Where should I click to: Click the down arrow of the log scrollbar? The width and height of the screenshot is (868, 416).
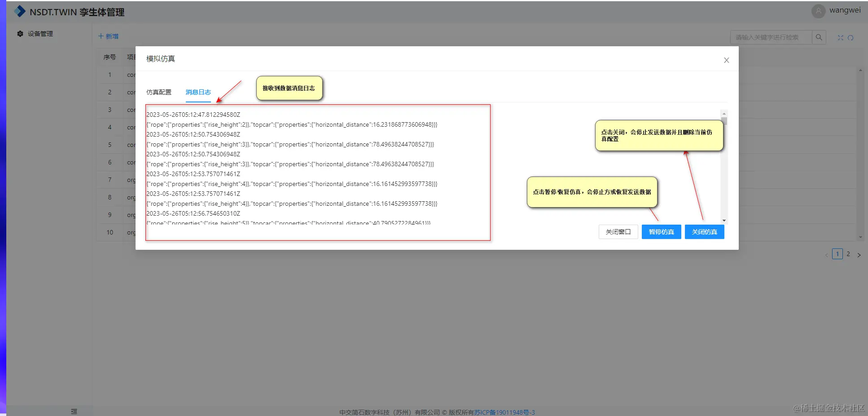(x=724, y=221)
